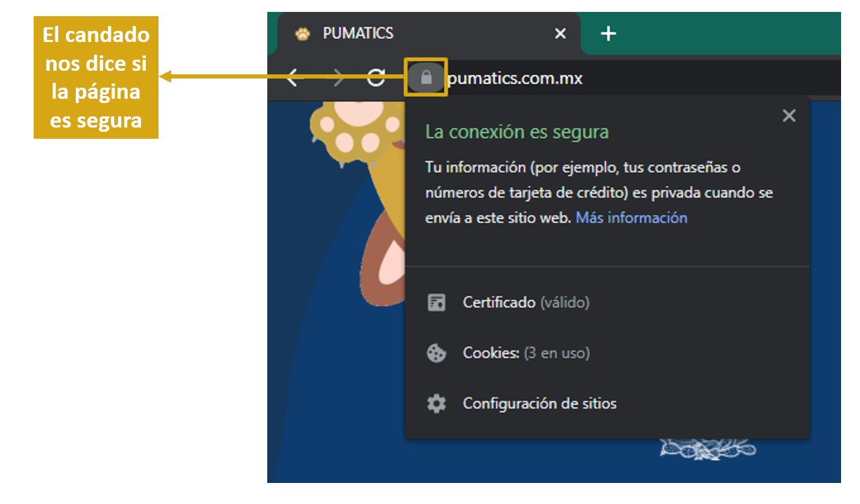Image resolution: width=860 pixels, height=504 pixels.
Task: Click the certificate icon in the popup
Action: pyautogui.click(x=436, y=303)
